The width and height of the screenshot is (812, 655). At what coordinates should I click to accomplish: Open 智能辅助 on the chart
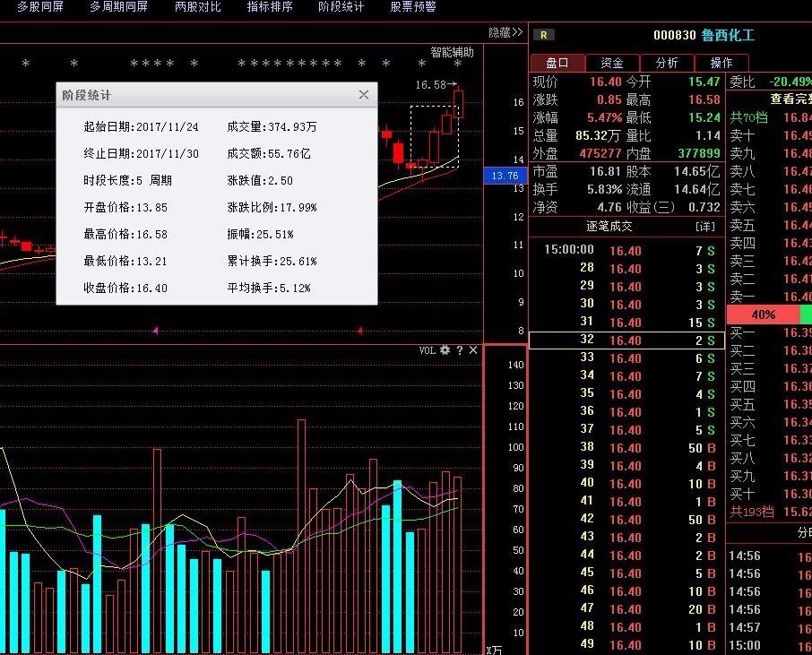pos(452,52)
